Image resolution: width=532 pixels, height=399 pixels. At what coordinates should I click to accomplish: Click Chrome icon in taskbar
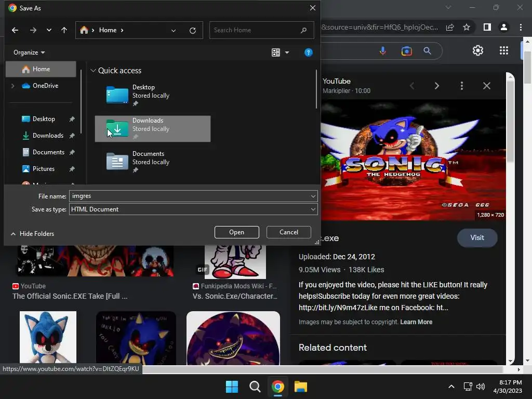277,387
